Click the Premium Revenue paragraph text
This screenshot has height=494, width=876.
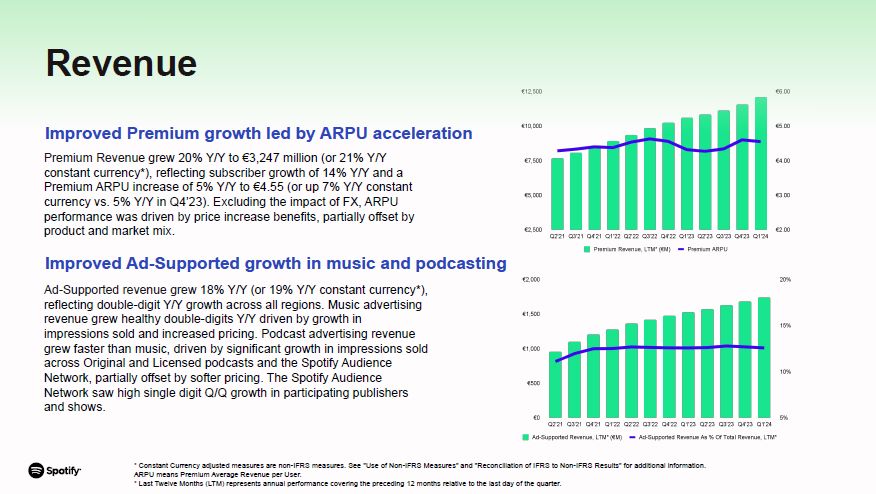pyautogui.click(x=230, y=194)
